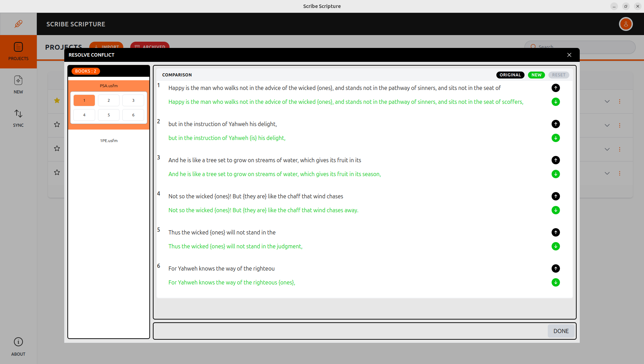
Task: Open the About info icon
Action: (18, 342)
